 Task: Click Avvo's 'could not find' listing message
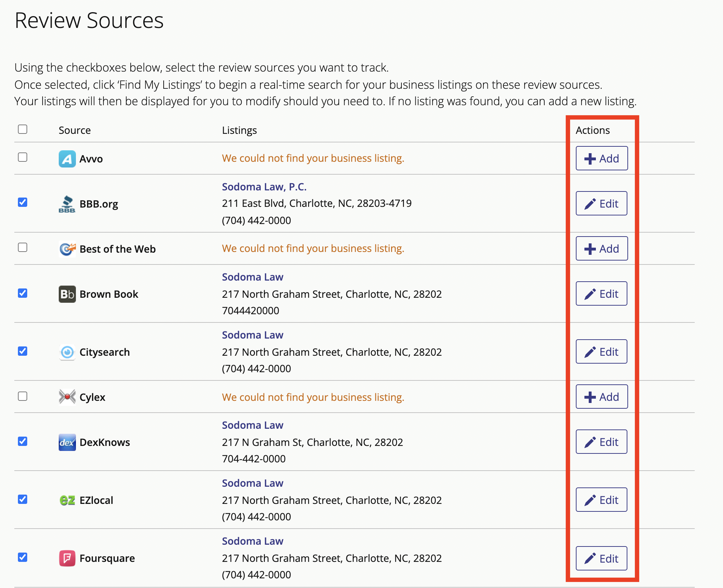[313, 158]
